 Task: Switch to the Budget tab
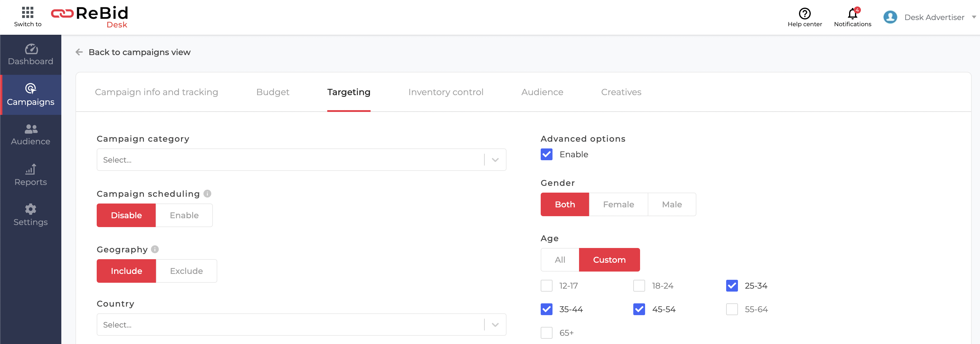(x=273, y=92)
